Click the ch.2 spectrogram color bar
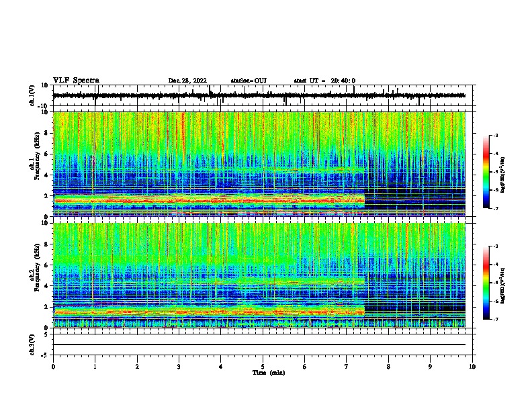Image resolution: width=532 pixels, height=411 pixels. 486,283
